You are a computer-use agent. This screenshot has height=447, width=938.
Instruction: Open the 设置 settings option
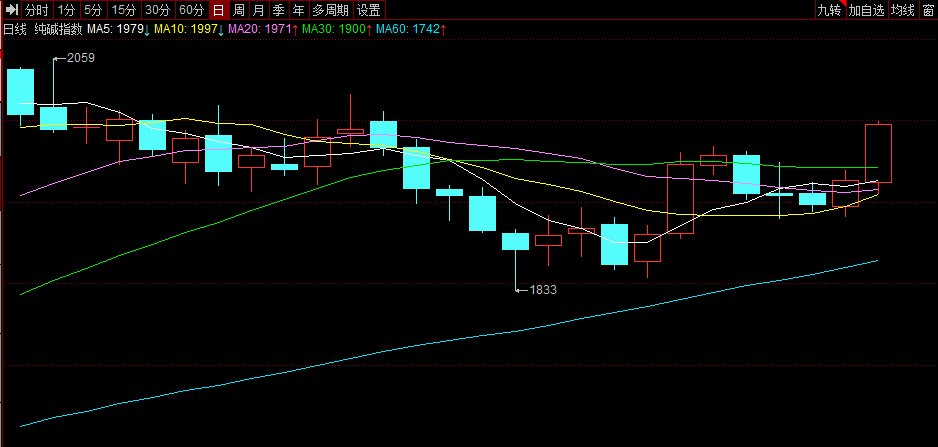(369, 10)
